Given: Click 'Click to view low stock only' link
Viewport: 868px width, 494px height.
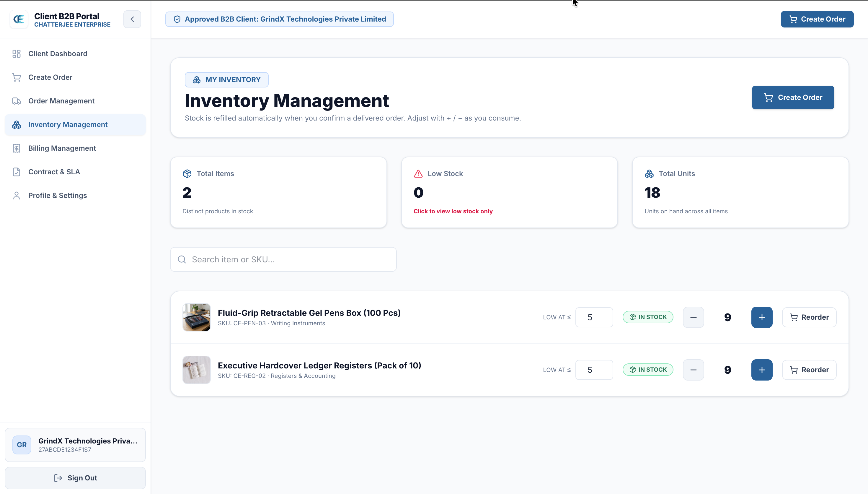Looking at the screenshot, I should point(453,211).
